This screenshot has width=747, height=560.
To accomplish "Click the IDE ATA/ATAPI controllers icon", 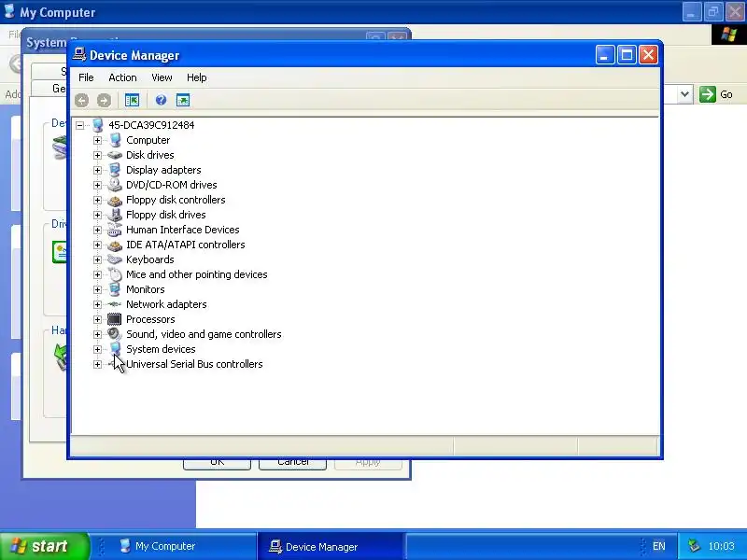I will [x=115, y=245].
